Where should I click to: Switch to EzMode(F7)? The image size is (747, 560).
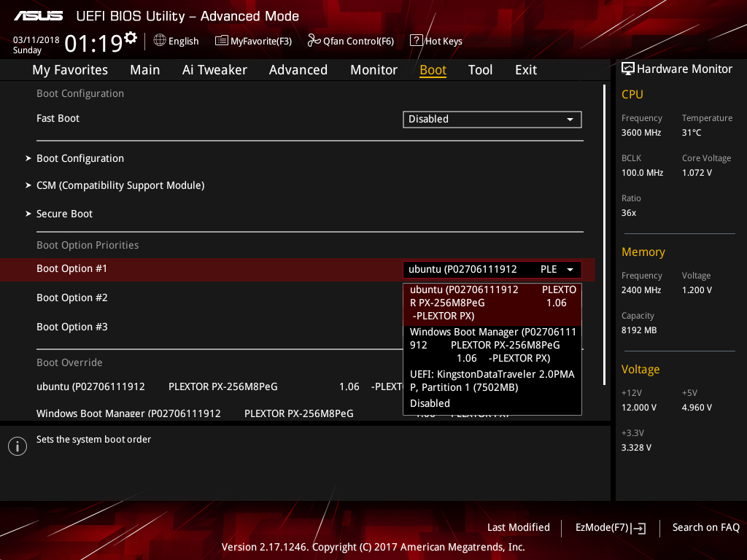[x=611, y=528]
